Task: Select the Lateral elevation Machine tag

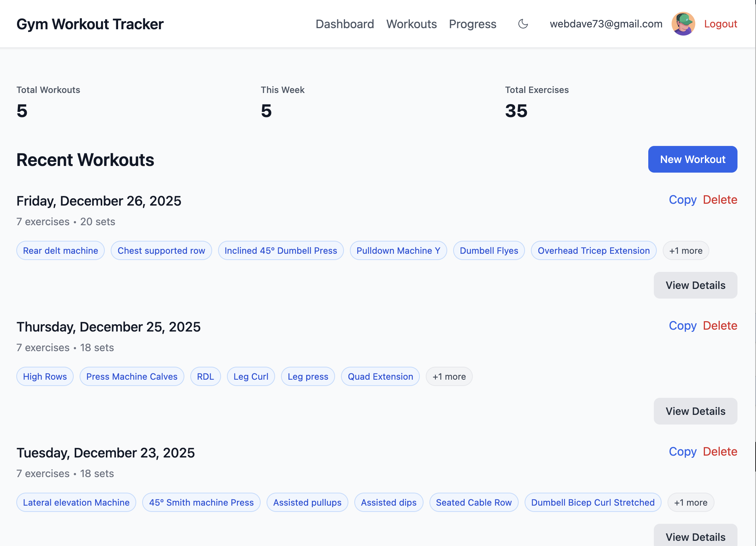Action: pyautogui.click(x=76, y=503)
